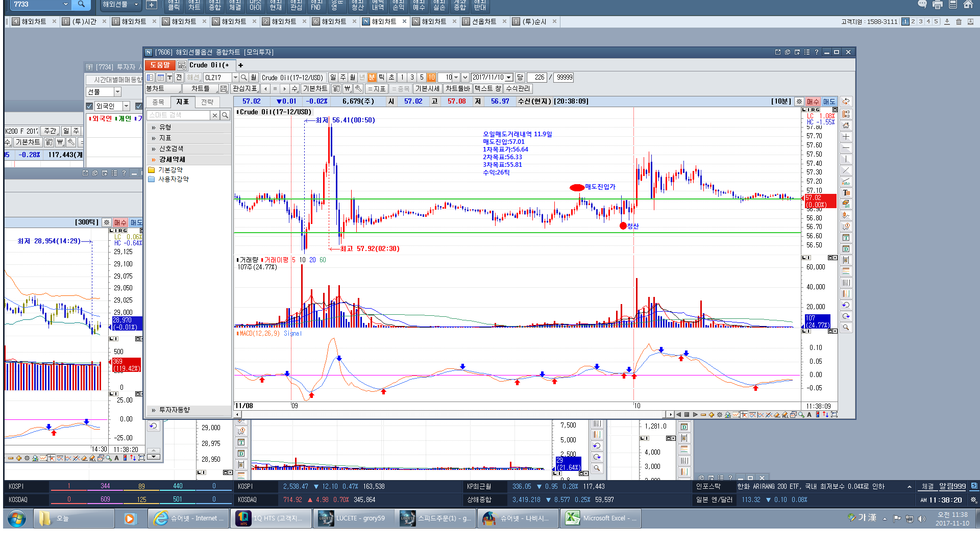Expand the 유형 section

coord(188,128)
